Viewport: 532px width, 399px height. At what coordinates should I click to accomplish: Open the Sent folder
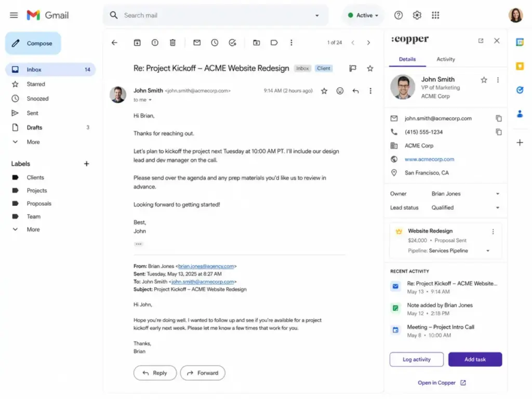pyautogui.click(x=50, y=113)
